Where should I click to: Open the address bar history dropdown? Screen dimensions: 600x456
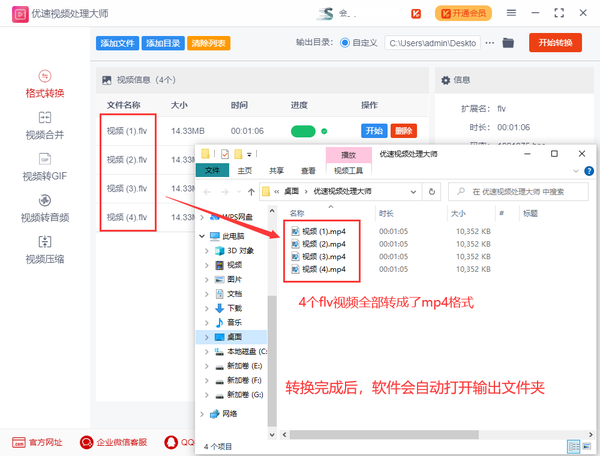[x=413, y=192]
